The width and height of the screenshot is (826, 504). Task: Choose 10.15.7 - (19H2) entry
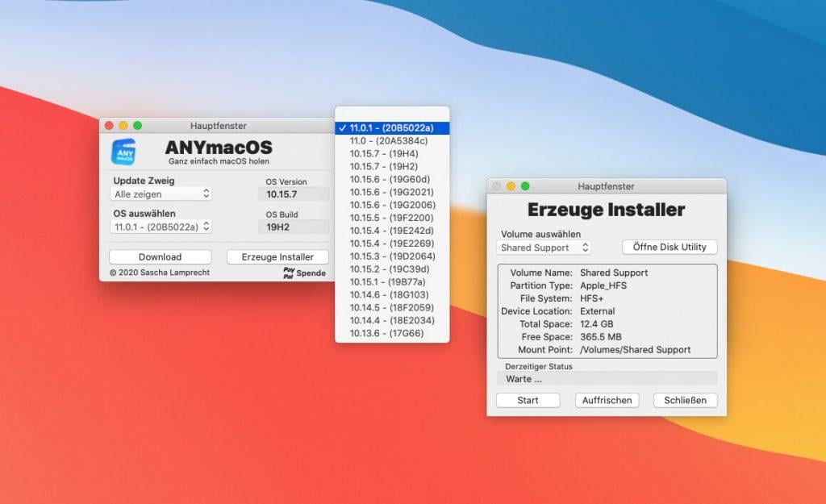tap(392, 166)
